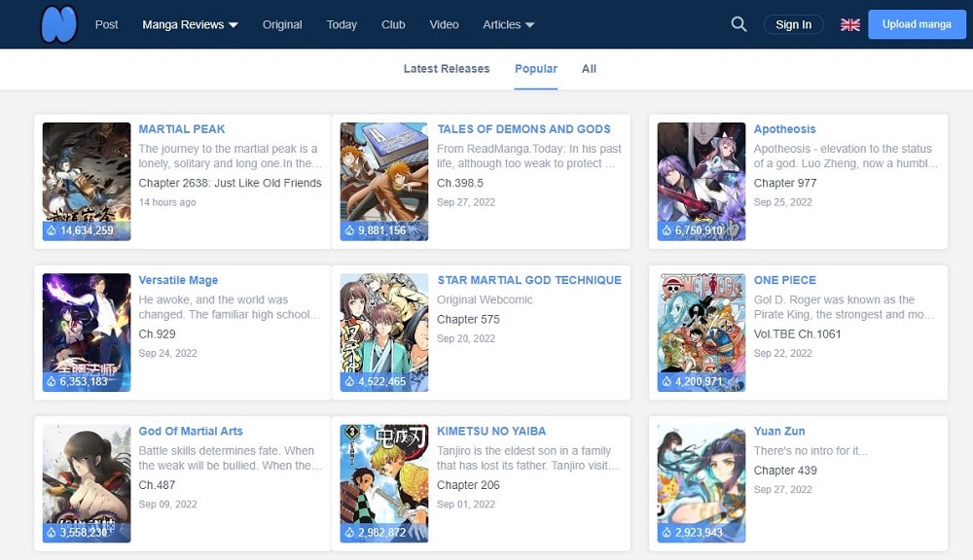973x560 pixels.
Task: Click Tales of Demons and Gods cover
Action: pos(384,181)
